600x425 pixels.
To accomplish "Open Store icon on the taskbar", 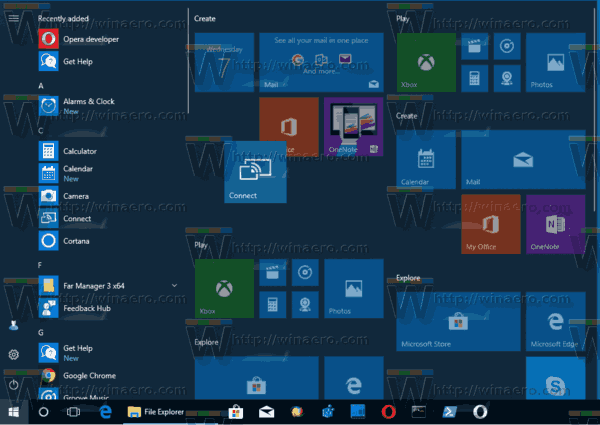I will pos(236,412).
